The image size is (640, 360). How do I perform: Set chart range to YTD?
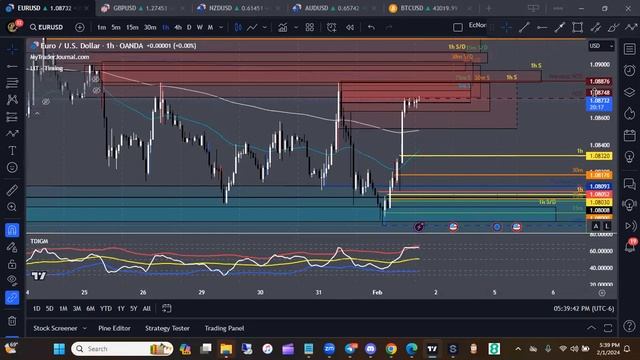(x=106, y=309)
